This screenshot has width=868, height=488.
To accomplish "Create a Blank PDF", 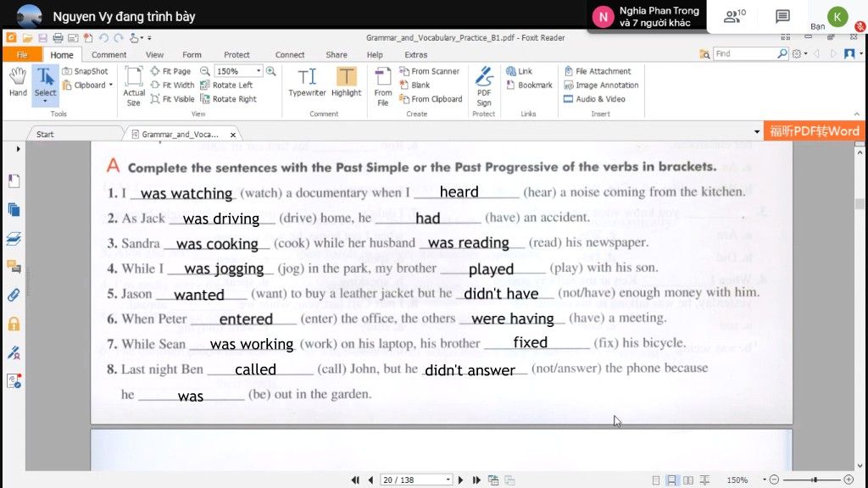I will tap(415, 85).
